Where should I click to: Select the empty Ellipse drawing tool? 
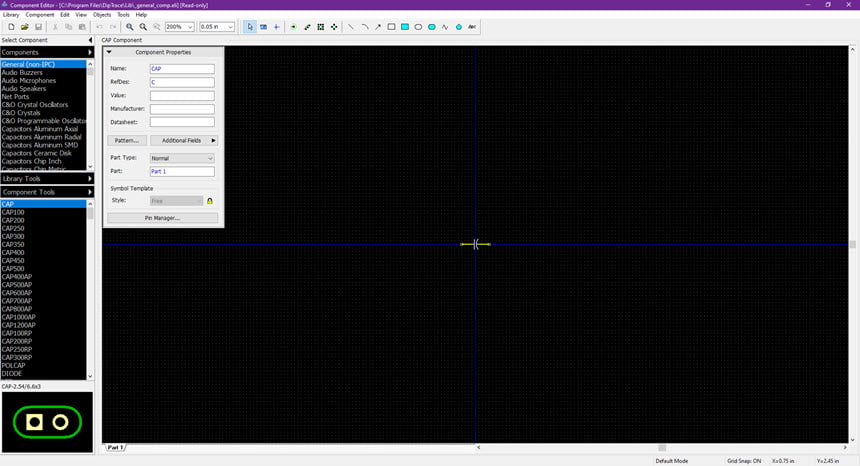click(418, 27)
